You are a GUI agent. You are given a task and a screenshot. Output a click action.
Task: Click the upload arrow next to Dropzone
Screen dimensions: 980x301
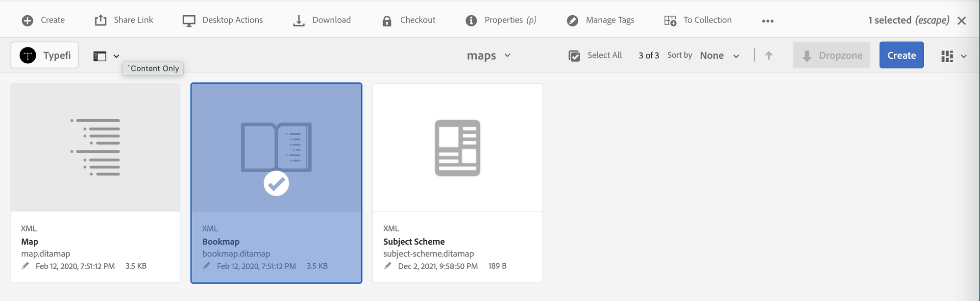(767, 55)
